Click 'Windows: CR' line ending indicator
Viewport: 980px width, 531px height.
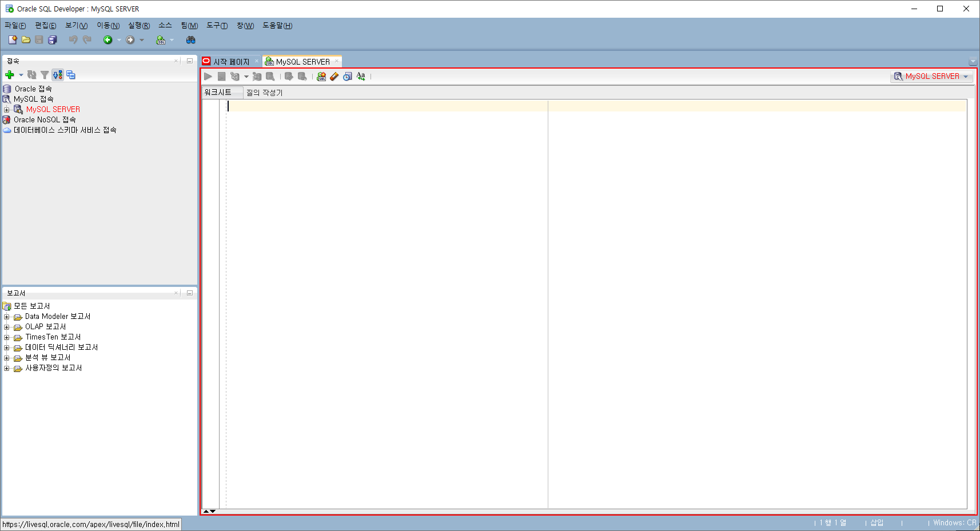point(954,523)
